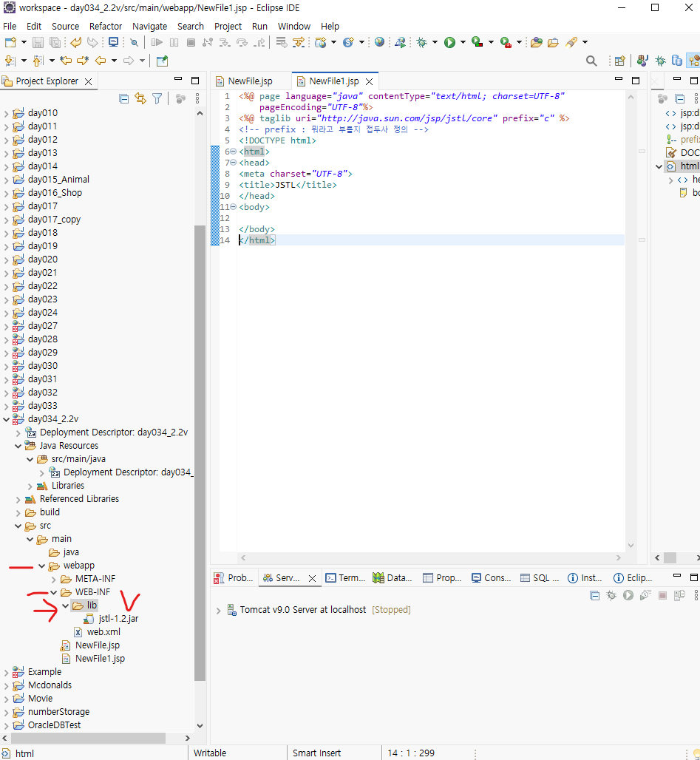Click the Terminate (stop) debug icon
The height and width of the screenshot is (760, 700).
191,43
